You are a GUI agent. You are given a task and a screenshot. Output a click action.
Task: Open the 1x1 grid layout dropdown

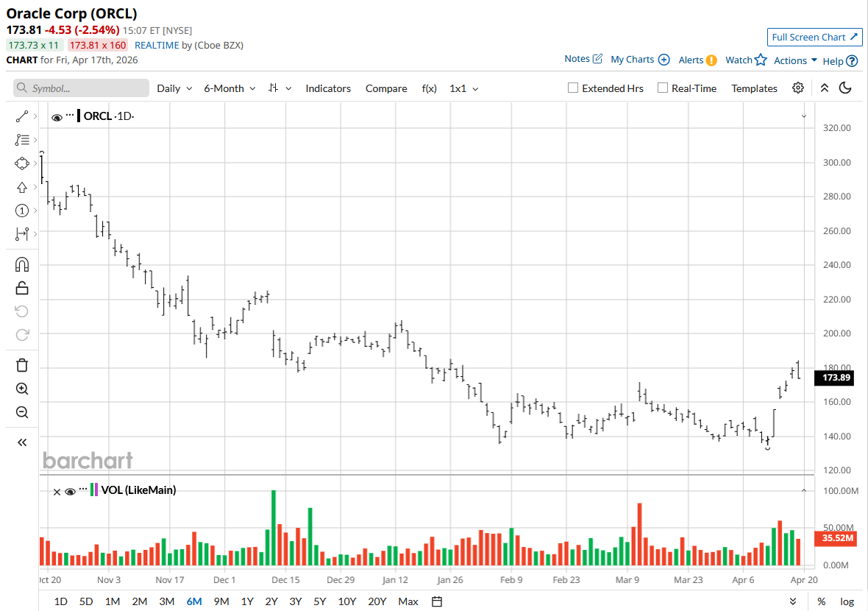pos(464,88)
